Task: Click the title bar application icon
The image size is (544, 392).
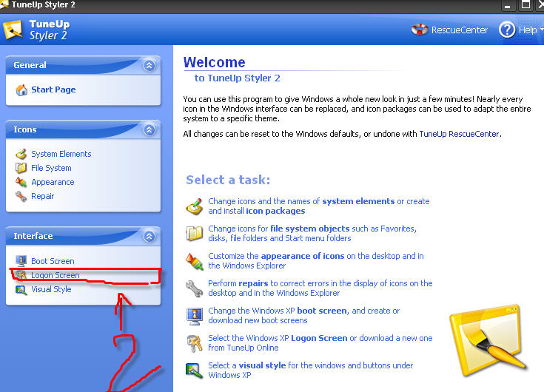Action: coord(4,4)
